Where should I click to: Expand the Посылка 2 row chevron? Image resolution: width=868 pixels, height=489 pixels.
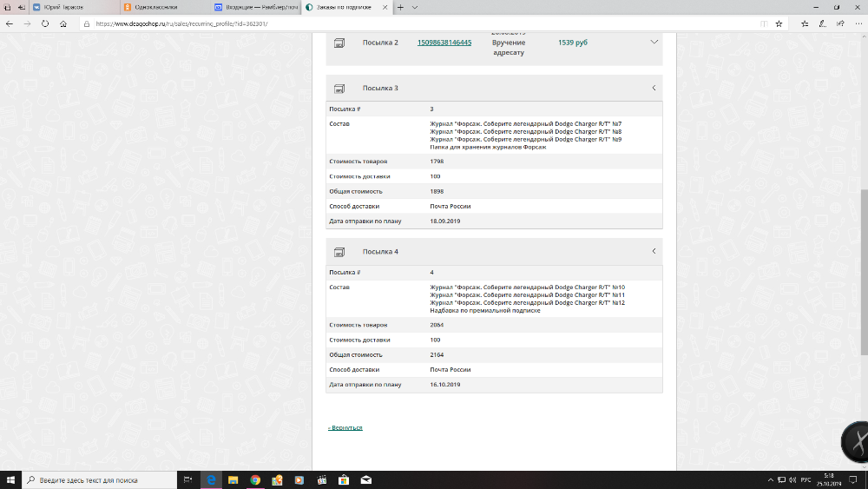click(x=653, y=42)
